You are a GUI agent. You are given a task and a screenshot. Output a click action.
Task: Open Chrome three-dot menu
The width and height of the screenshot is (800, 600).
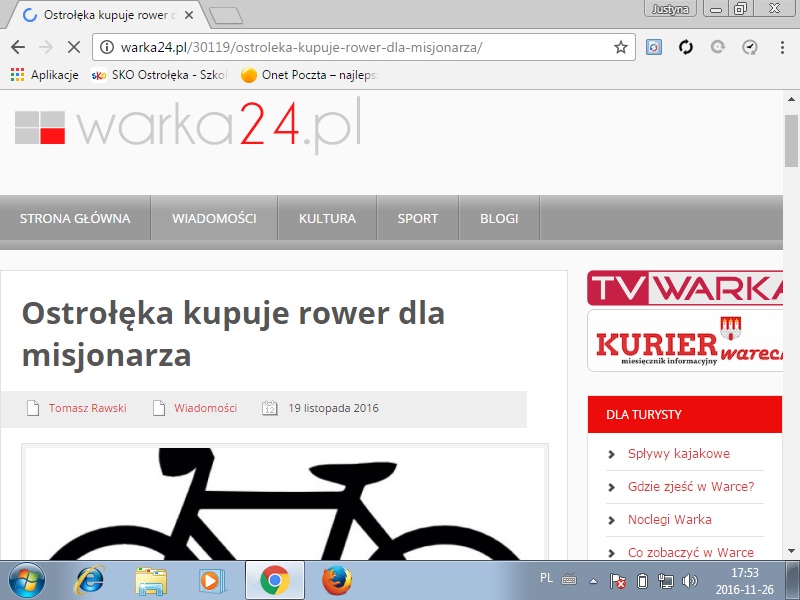click(x=782, y=47)
